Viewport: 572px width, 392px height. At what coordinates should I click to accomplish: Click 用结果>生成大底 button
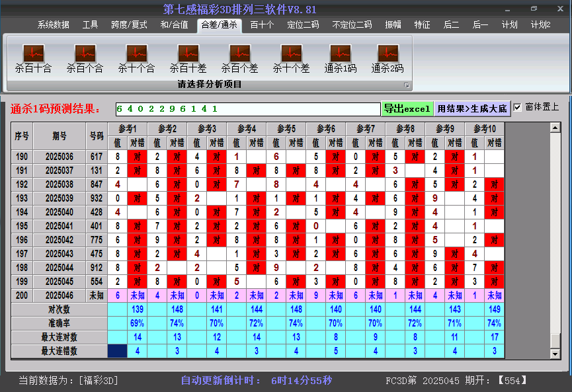pyautogui.click(x=472, y=108)
